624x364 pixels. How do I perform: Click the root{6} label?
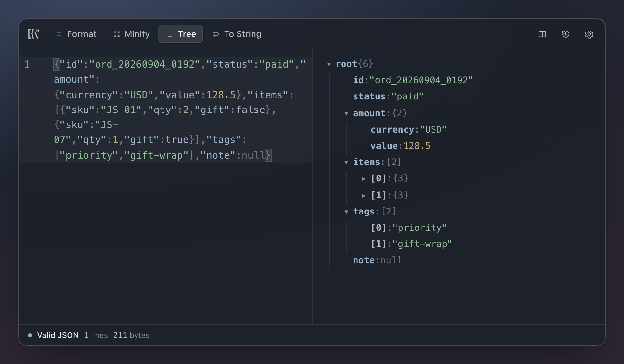coord(355,64)
